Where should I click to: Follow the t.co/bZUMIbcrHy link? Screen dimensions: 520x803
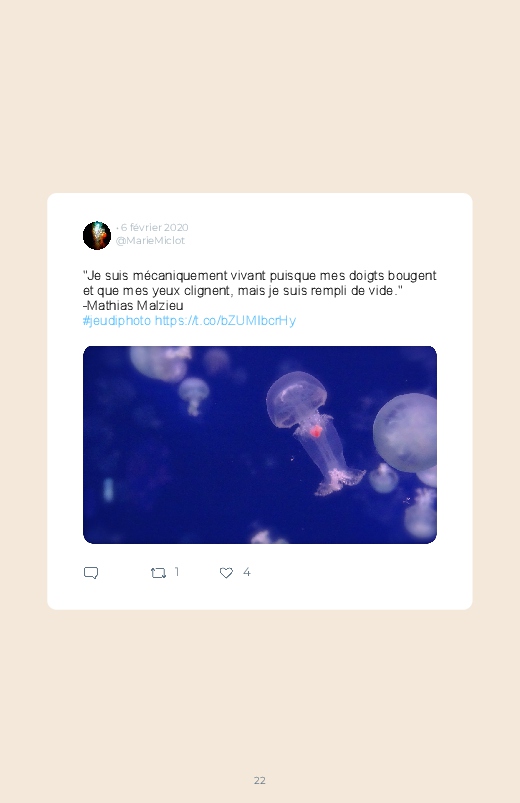click(x=225, y=321)
